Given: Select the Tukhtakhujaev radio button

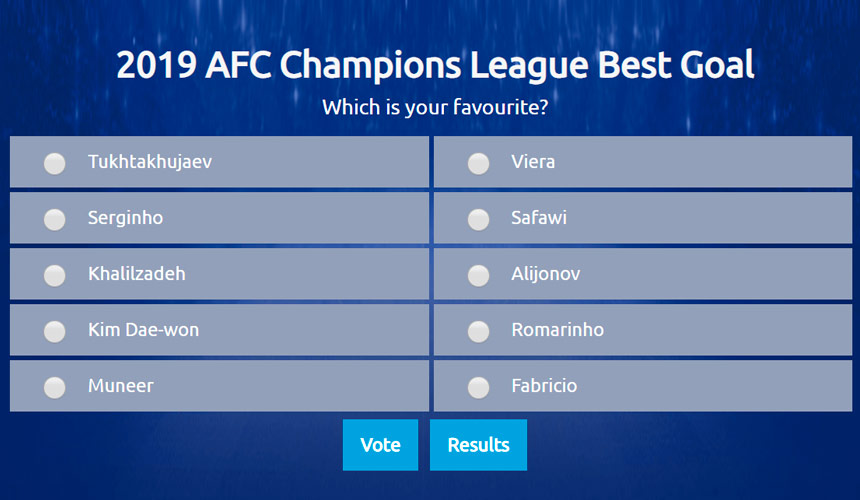Looking at the screenshot, I should [55, 163].
